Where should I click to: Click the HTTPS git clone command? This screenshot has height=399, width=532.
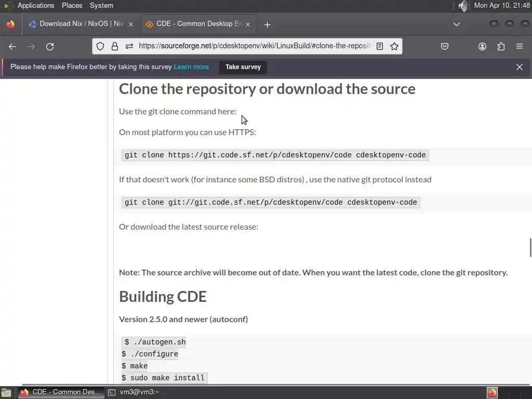[x=275, y=155]
